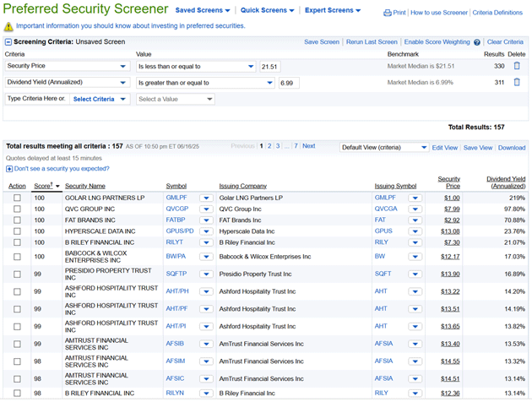Open the Select Criteria dropdown
Screen dimensions: 532x402
100,100
